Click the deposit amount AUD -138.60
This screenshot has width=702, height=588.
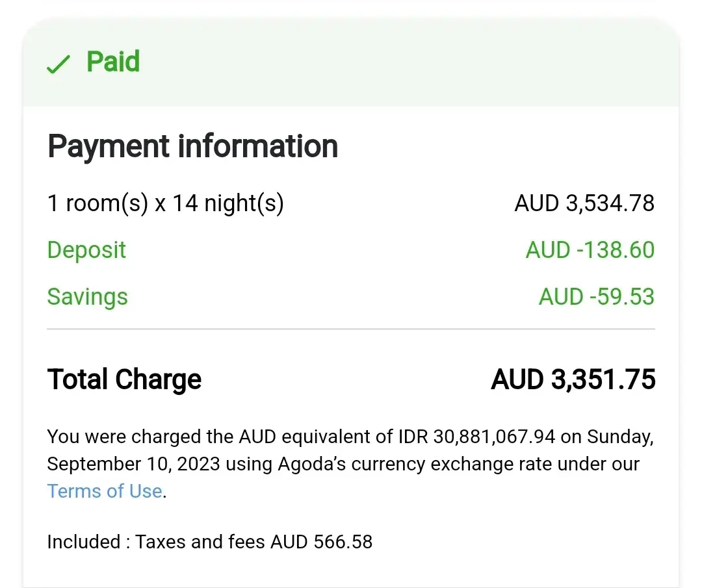[590, 250]
